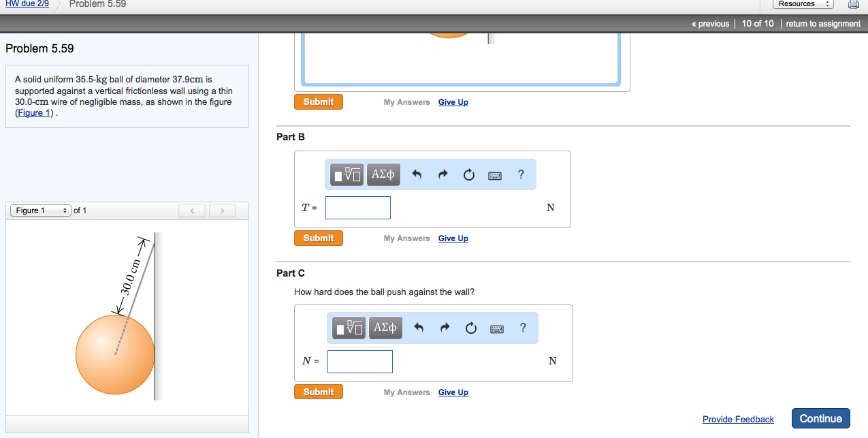
Task: Go to previous problem via « previous
Action: [x=710, y=23]
